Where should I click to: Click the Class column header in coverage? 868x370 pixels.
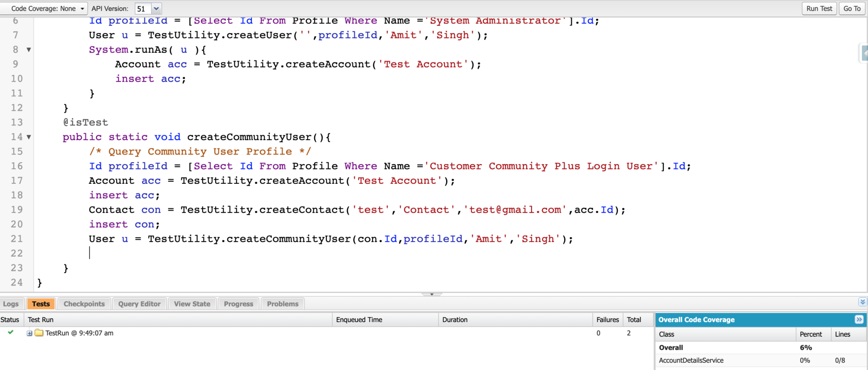tap(726, 334)
